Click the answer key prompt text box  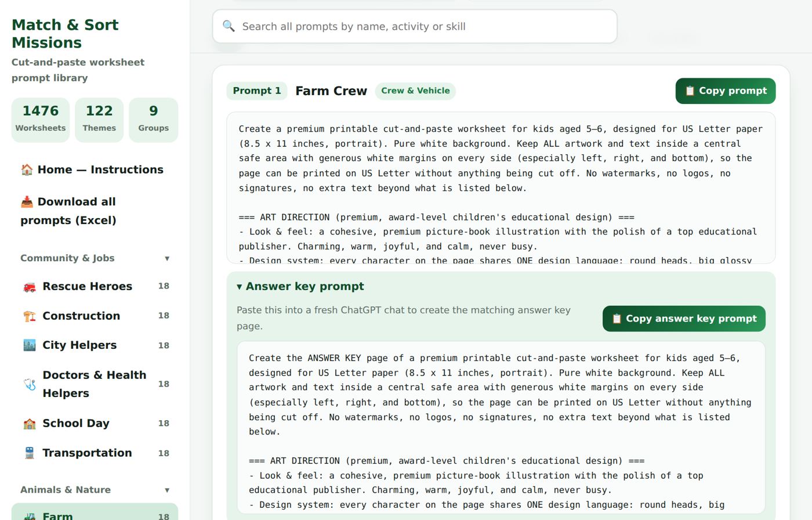click(501, 428)
